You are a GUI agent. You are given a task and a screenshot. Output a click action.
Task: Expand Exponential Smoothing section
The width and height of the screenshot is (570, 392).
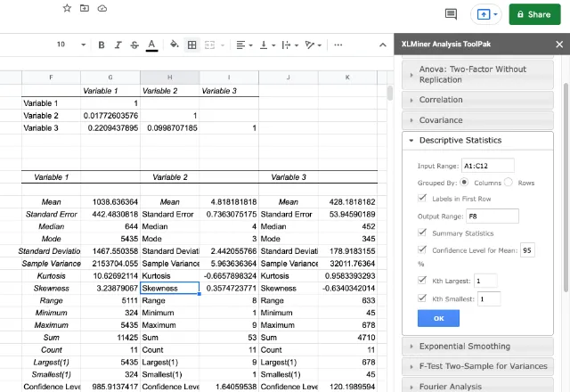(x=477, y=347)
